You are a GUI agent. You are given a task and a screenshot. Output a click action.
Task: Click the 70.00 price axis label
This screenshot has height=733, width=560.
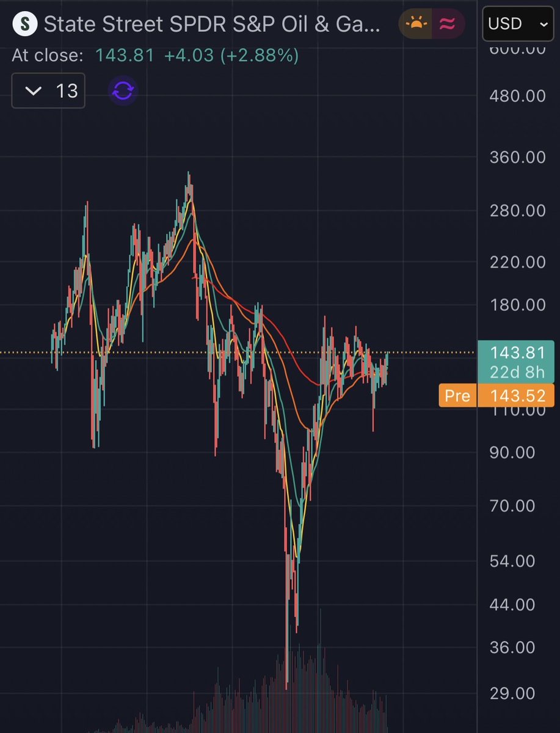[512, 506]
